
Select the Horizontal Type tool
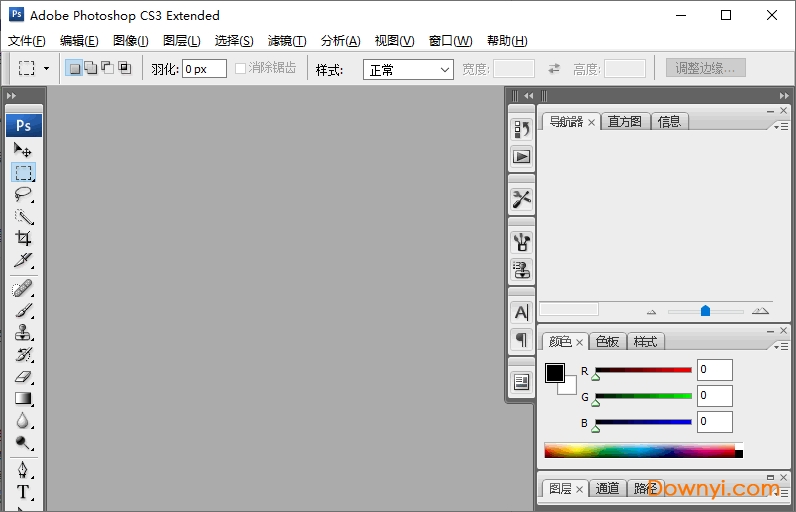pos(23,492)
